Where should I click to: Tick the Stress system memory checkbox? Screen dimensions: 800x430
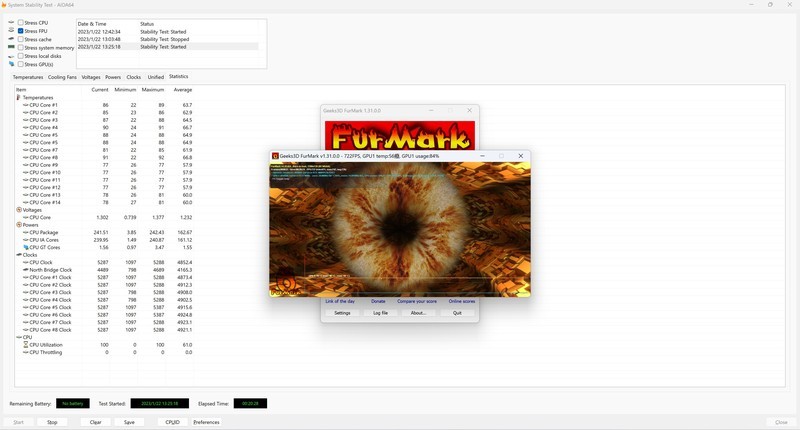[20, 47]
